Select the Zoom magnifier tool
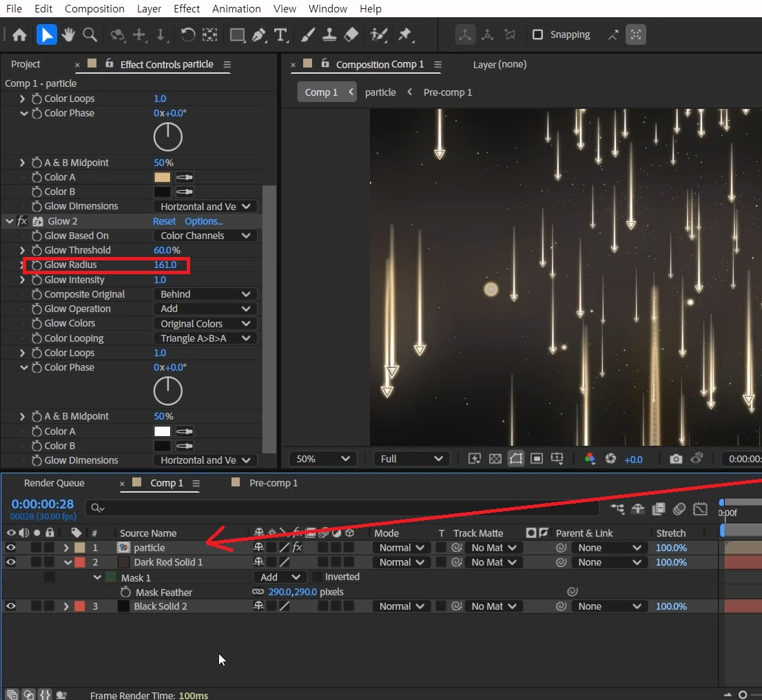Screen dimensions: 762x700 pos(90,34)
